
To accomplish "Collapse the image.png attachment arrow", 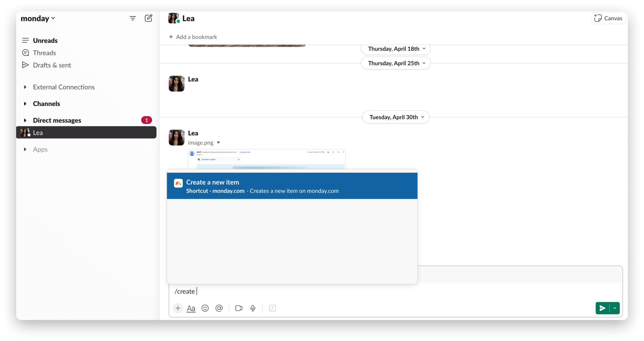I will [x=219, y=143].
